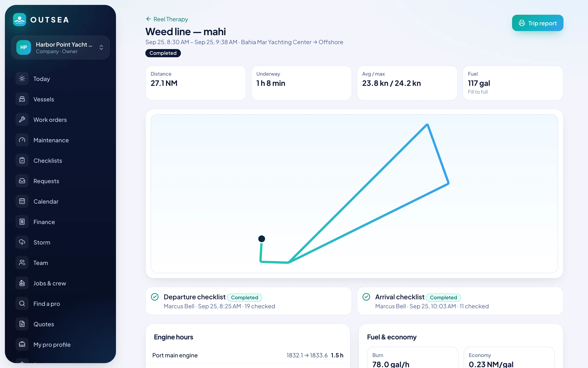Viewport: 588px width, 368px height.
Task: Select the Quotes document icon
Action: pyautogui.click(x=22, y=324)
